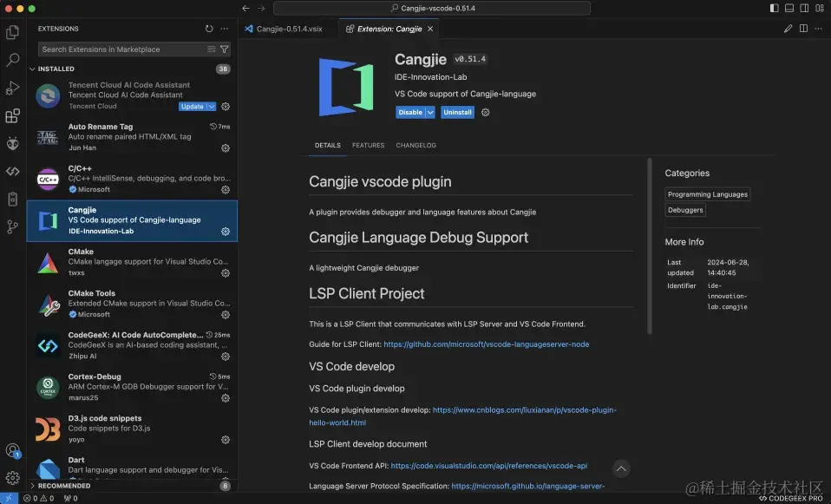
Task: Open the Extensions view icon
Action: pyautogui.click(x=12, y=116)
